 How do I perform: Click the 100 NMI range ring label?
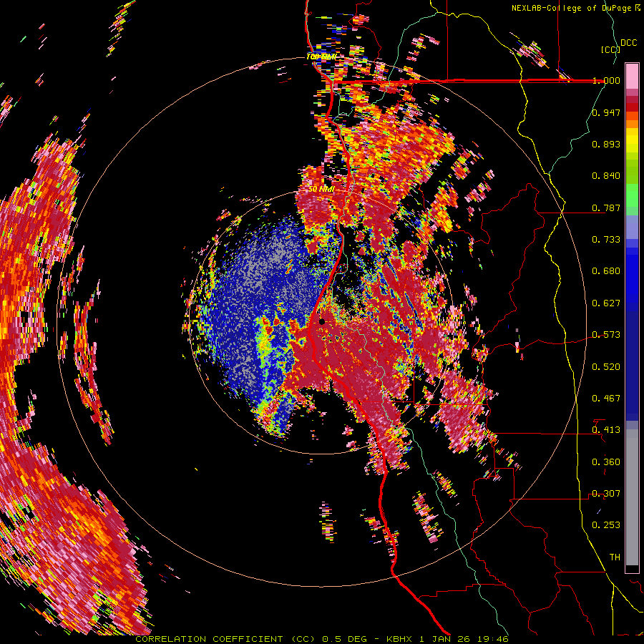(x=322, y=57)
